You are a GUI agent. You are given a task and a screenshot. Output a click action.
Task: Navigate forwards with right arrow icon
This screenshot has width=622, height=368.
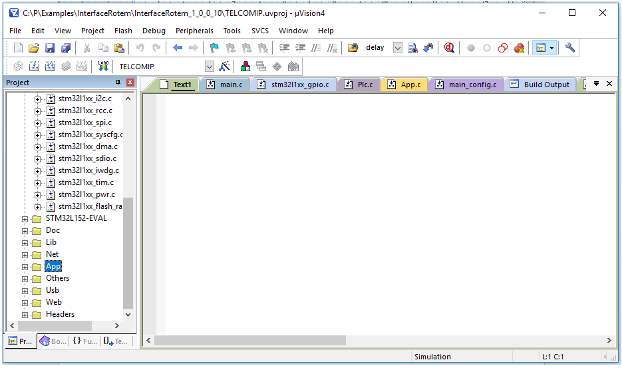[x=193, y=48]
